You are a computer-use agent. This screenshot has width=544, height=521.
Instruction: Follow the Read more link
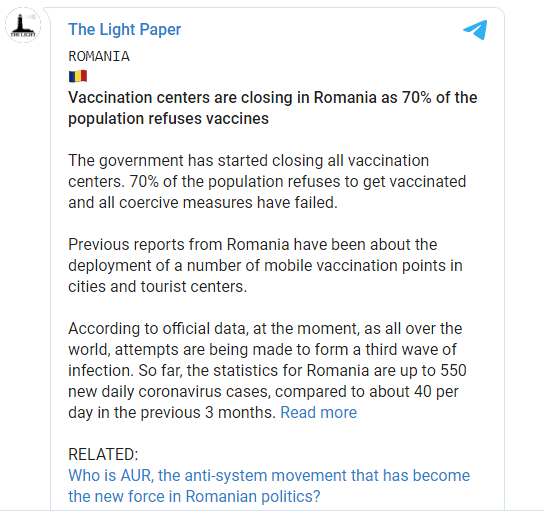318,412
